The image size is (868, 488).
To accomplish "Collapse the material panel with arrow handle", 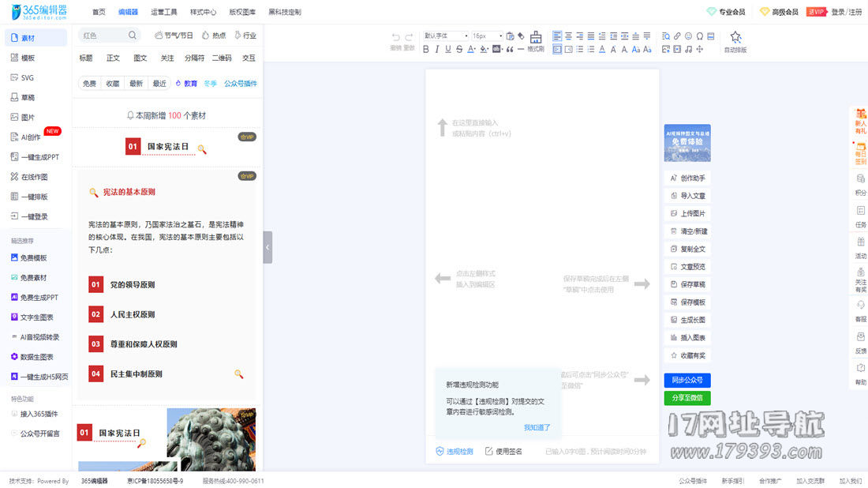I will (x=268, y=247).
